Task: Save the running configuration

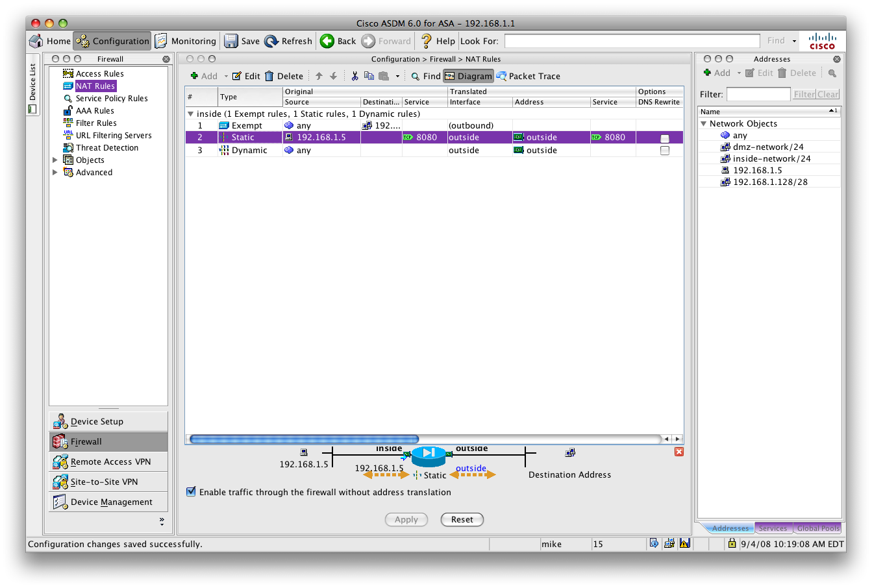Action: (242, 41)
